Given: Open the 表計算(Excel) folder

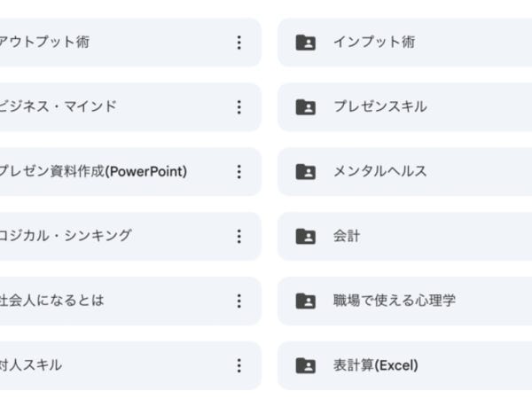Looking at the screenshot, I should coord(375,365).
